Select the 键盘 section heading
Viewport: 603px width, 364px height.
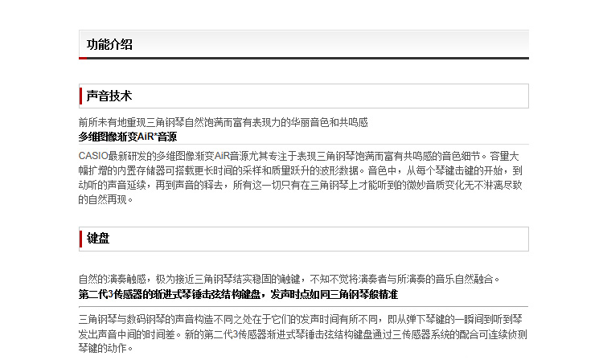tap(98, 239)
